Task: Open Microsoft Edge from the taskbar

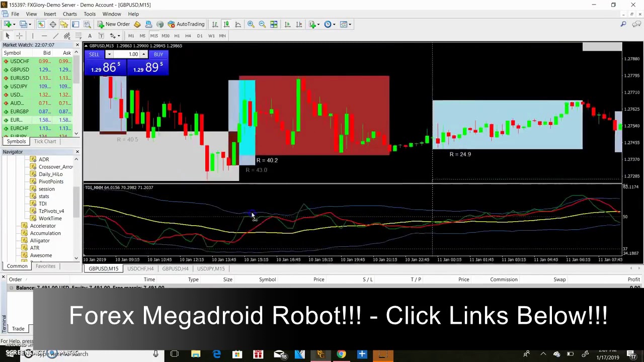Action: coord(217,354)
